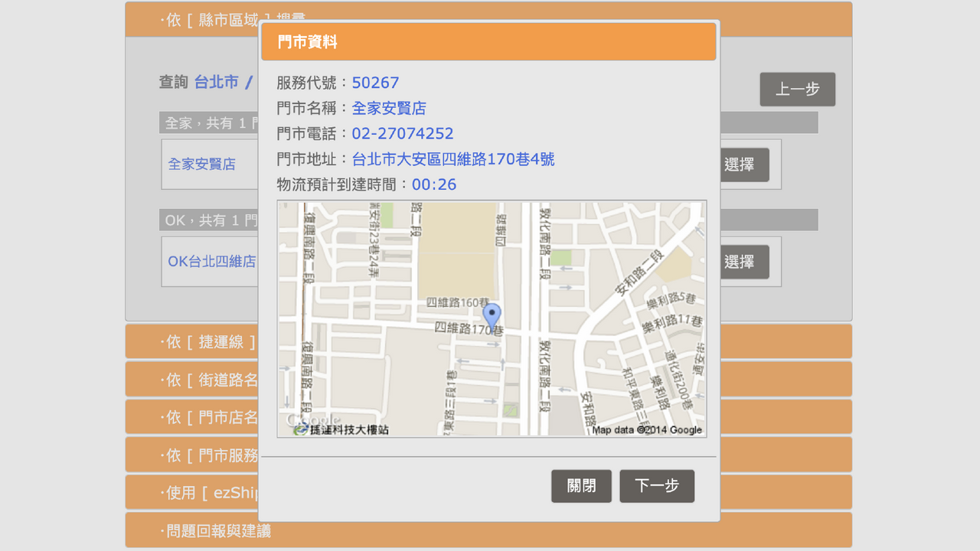The image size is (980, 551).
Task: Expand the 依[門市店名] search section
Action: [x=191, y=416]
